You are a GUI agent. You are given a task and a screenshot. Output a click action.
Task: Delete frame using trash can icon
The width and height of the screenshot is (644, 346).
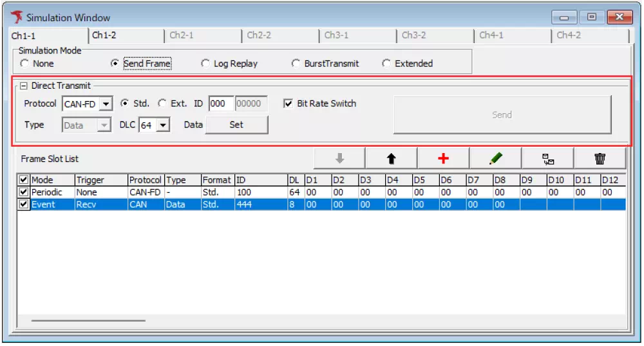click(x=600, y=159)
